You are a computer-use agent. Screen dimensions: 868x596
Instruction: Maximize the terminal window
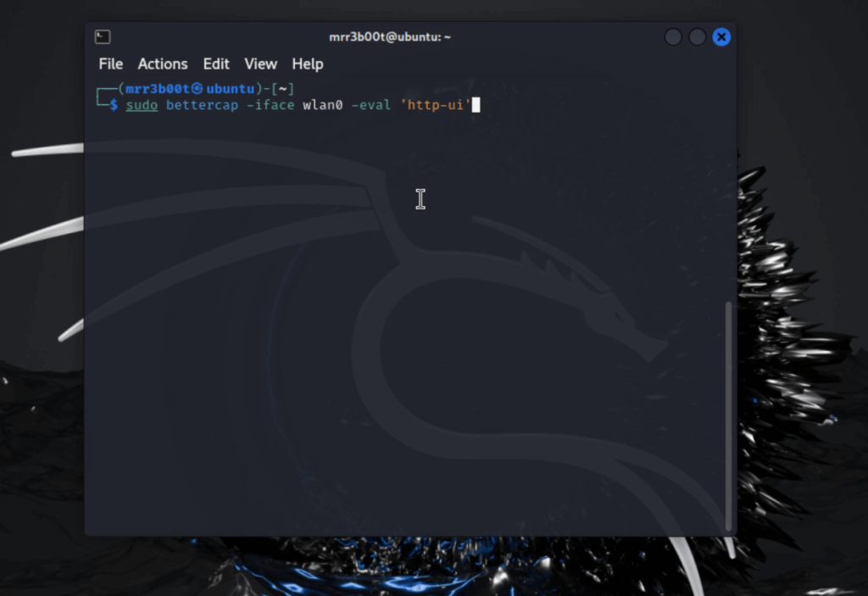pos(697,37)
